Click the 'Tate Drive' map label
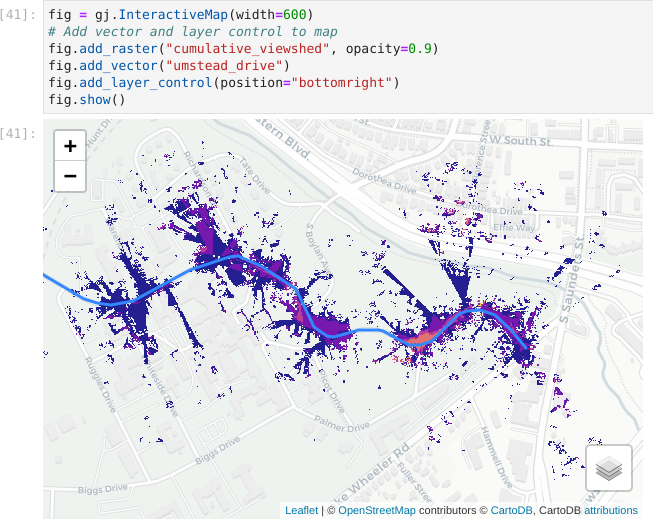 [255, 175]
